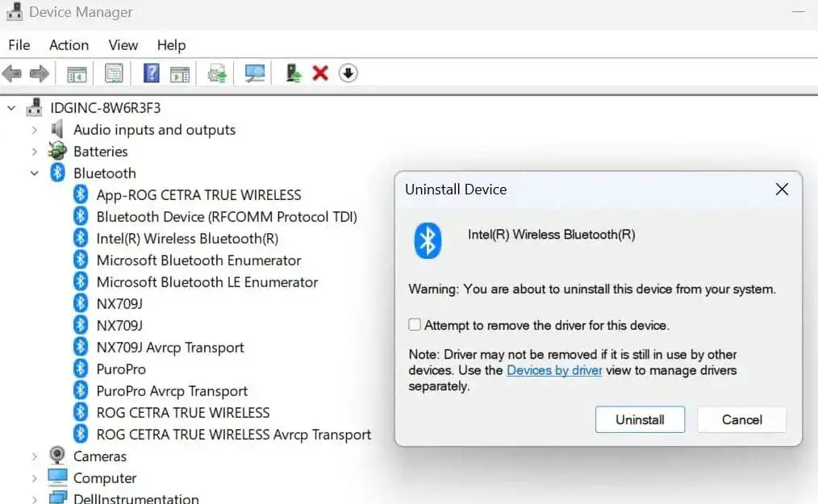Open the Action menu

point(69,45)
